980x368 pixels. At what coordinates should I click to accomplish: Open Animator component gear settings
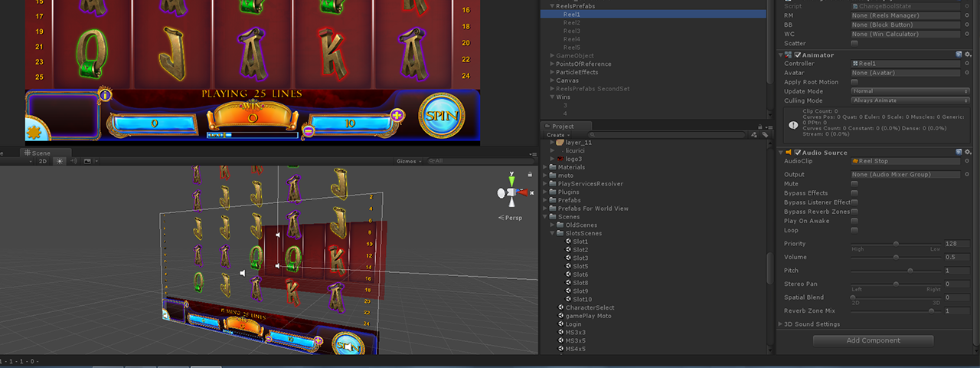click(969, 54)
